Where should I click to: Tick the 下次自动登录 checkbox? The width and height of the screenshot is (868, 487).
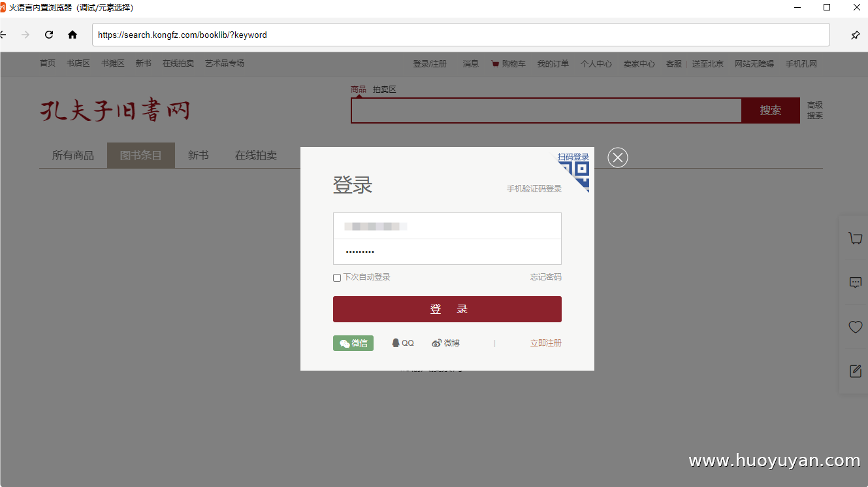337,278
